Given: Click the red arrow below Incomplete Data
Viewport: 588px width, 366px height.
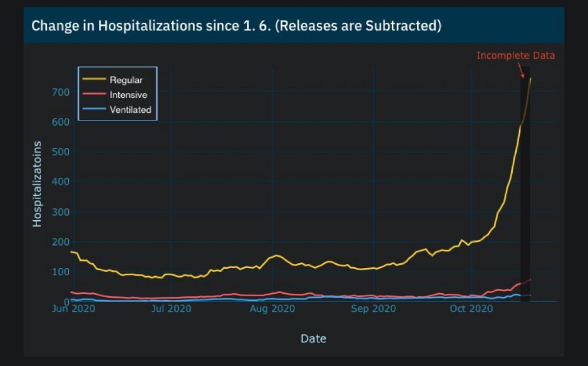Looking at the screenshot, I should 521,72.
